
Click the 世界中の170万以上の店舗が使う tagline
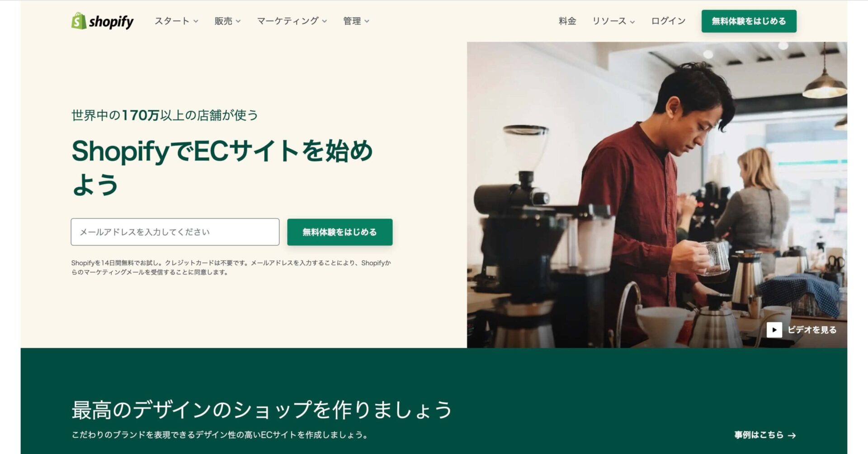tap(165, 115)
